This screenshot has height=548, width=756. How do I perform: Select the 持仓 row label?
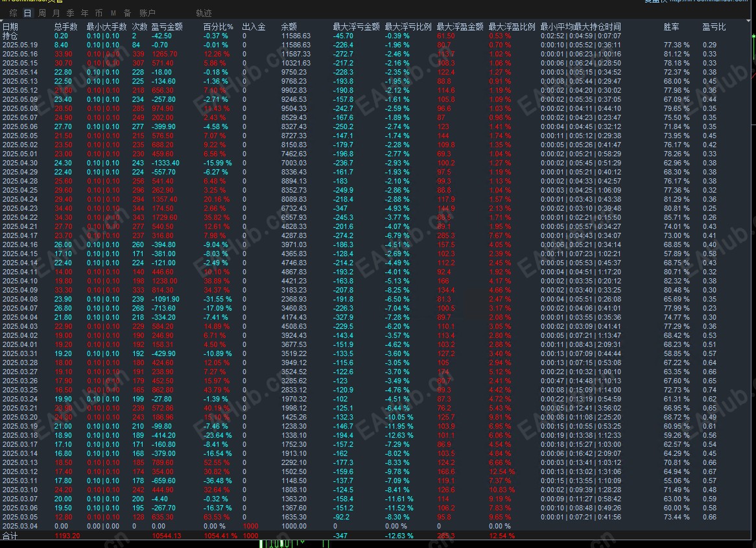(x=10, y=36)
